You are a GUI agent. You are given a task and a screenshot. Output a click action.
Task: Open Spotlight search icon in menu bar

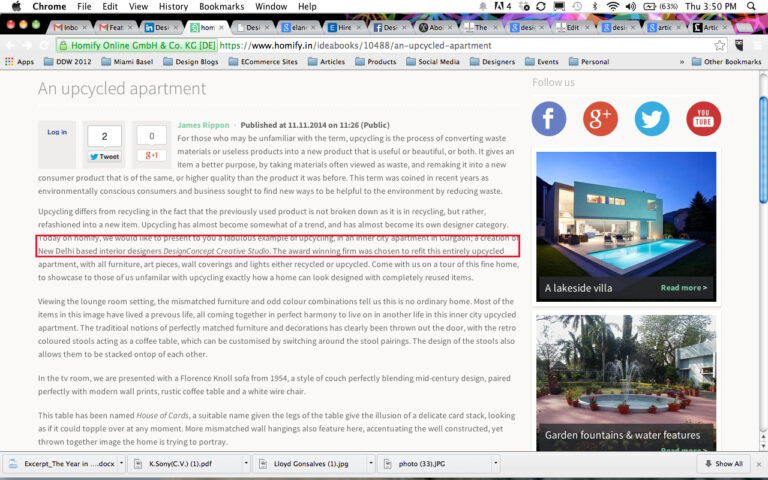pos(751,6)
